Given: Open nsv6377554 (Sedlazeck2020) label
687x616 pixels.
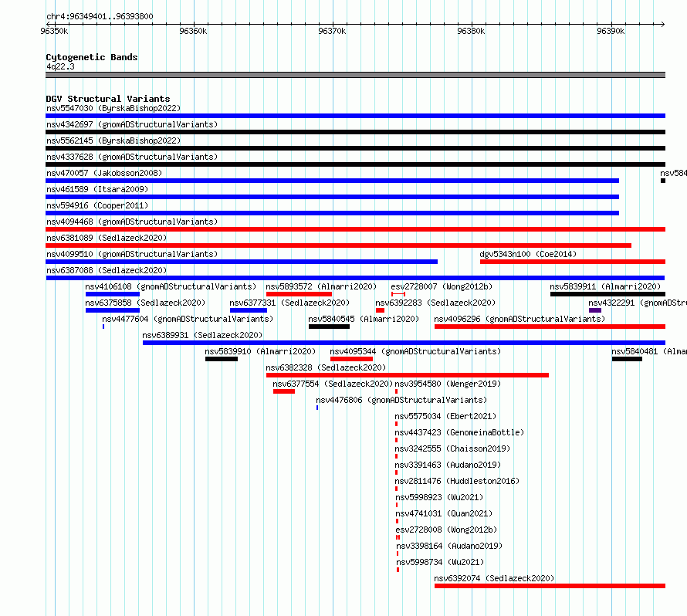Looking at the screenshot, I should click(x=333, y=384).
